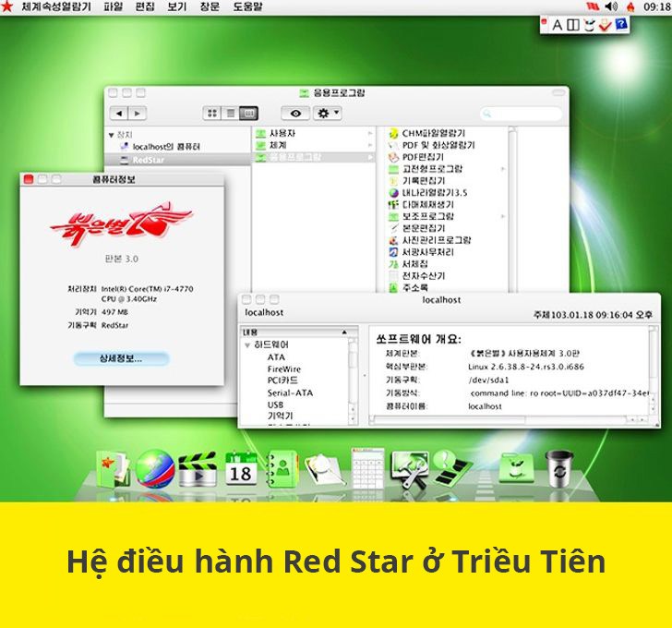The width and height of the screenshot is (672, 628).
Task: Click the 상세정보... button
Action: (121, 358)
